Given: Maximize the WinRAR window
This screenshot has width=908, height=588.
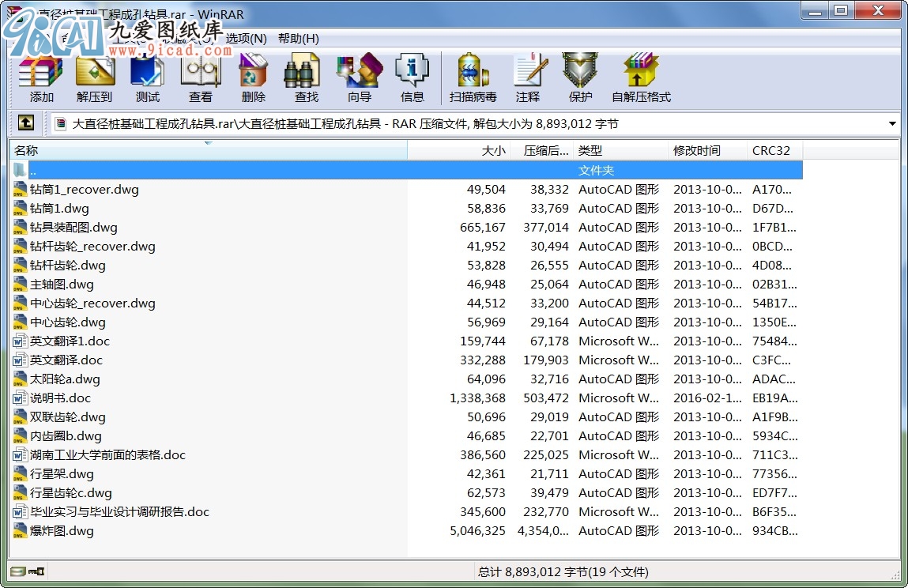Looking at the screenshot, I should pyautogui.click(x=842, y=9).
